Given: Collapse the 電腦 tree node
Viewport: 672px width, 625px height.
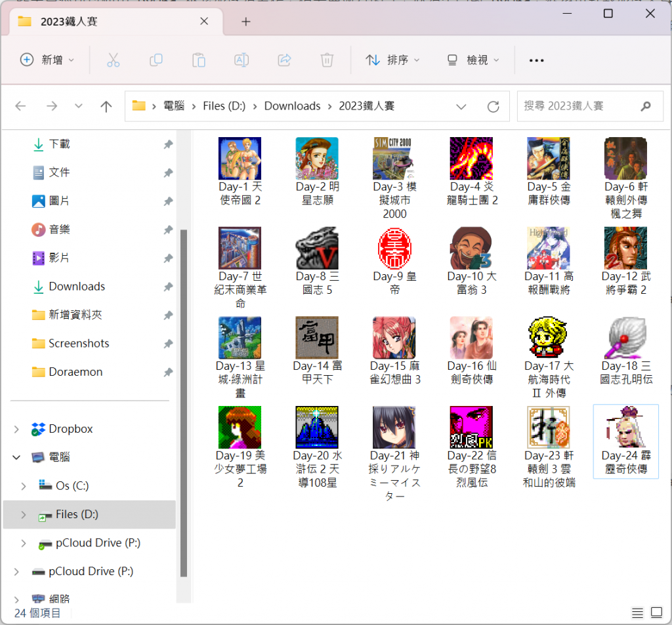Looking at the screenshot, I should (16, 458).
